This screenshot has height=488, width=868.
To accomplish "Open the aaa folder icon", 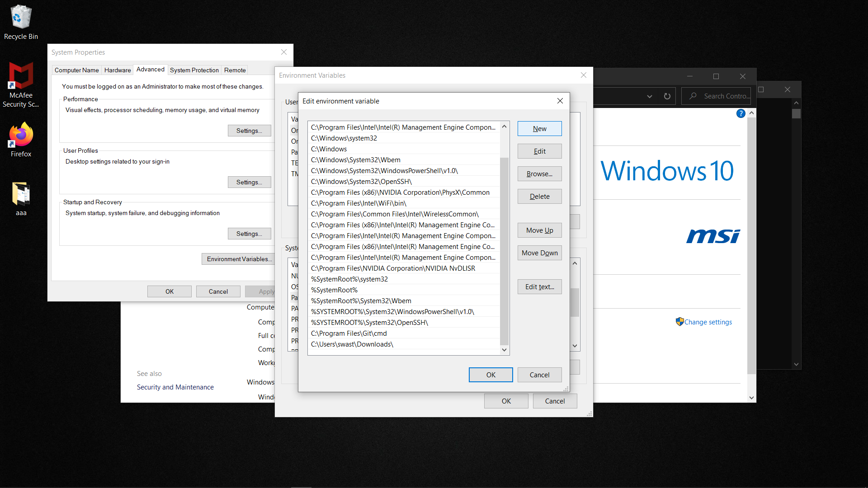I will (x=21, y=194).
